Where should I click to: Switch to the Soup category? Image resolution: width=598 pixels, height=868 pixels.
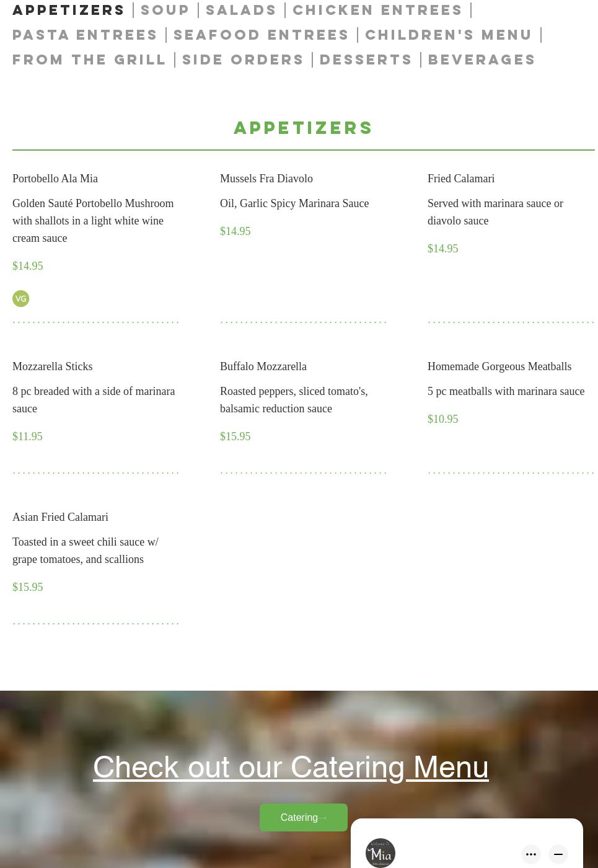(x=165, y=10)
